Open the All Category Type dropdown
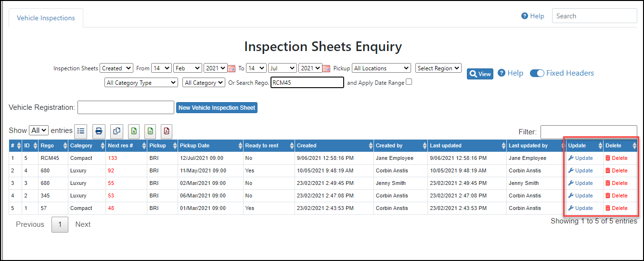The image size is (644, 261). tap(141, 83)
